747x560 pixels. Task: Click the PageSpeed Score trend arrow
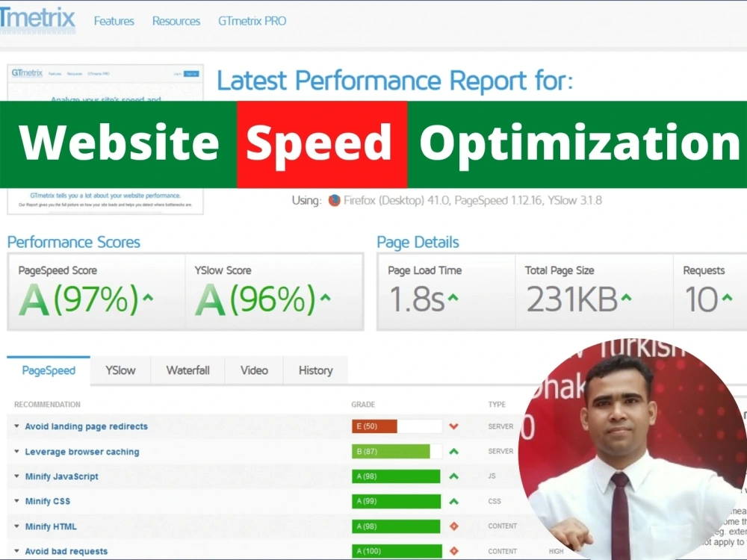coord(148,298)
